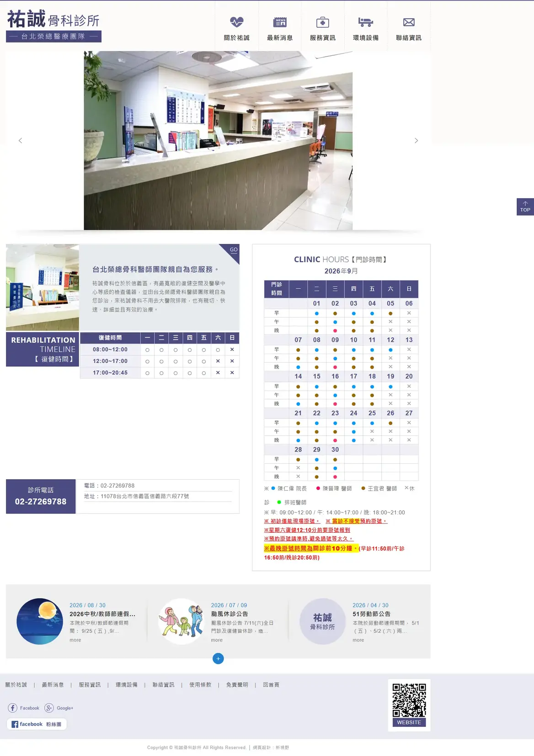Click the moon thumbnail image

(40, 621)
